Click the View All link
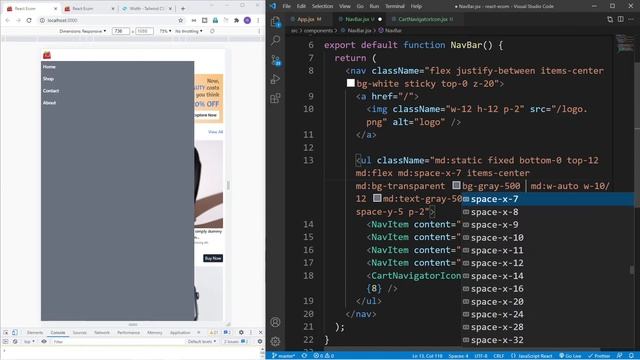640x360 pixels. tap(216, 132)
